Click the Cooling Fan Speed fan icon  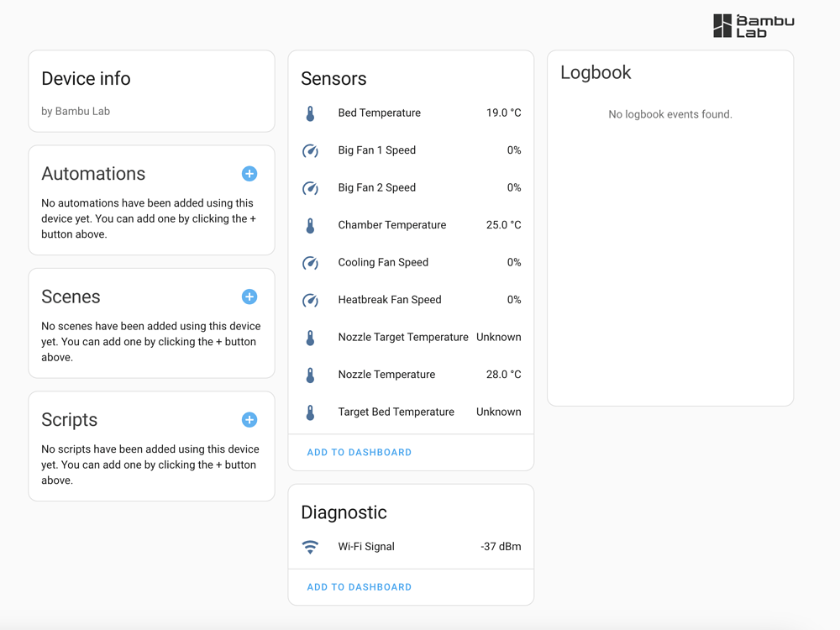point(311,262)
